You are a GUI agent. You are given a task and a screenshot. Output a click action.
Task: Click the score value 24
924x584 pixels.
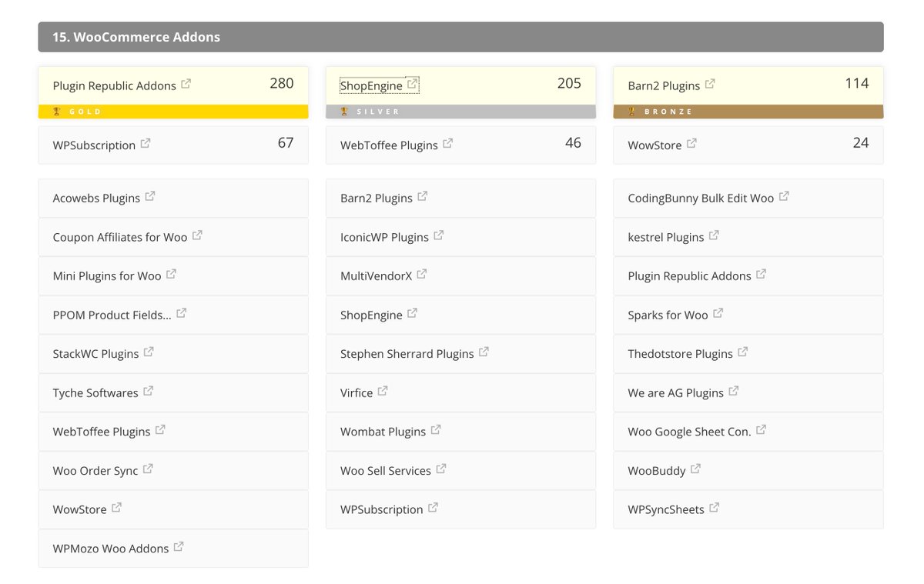(x=861, y=142)
